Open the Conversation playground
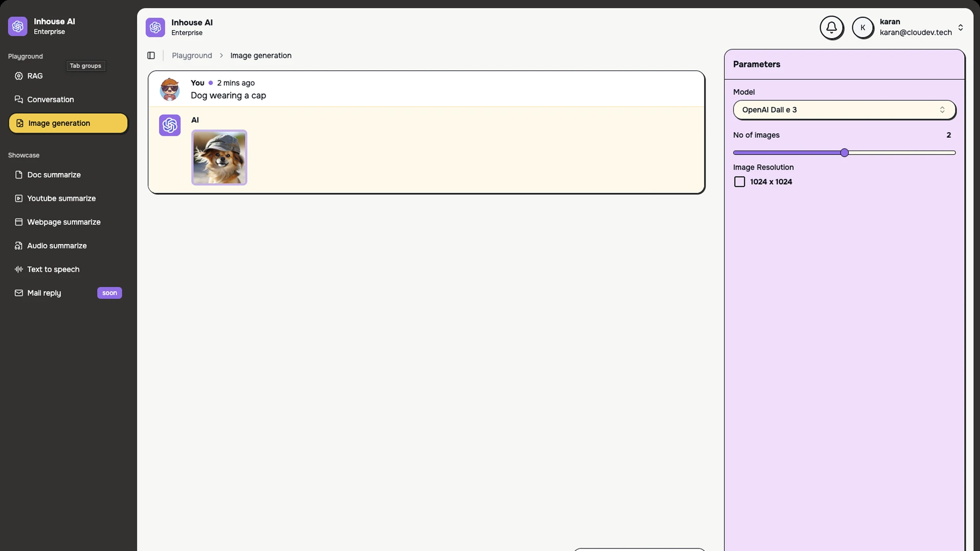Screen dimensions: 980x551 68,99
